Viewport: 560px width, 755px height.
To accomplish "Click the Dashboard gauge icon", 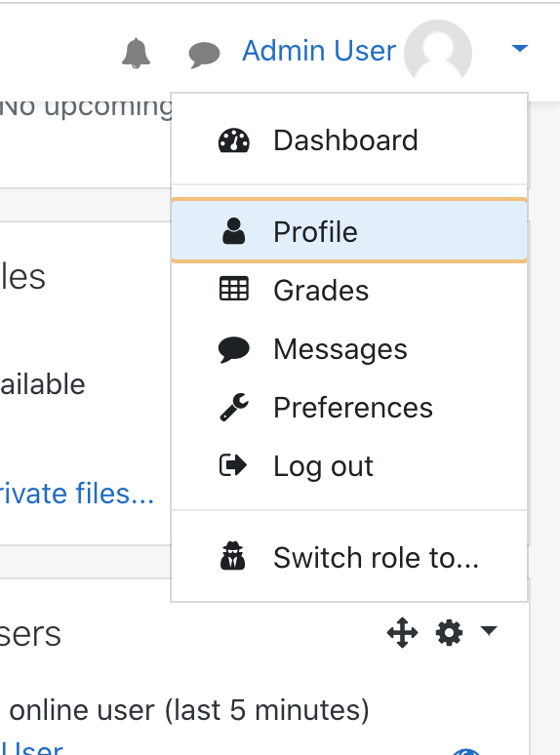I will 234,140.
